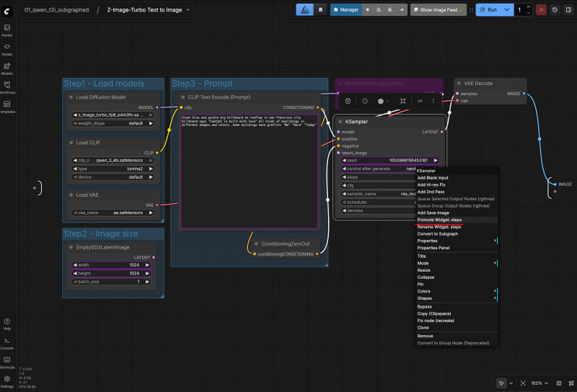
Task: Open the CLIP type lumina2 combo
Action: pyautogui.click(x=113, y=169)
